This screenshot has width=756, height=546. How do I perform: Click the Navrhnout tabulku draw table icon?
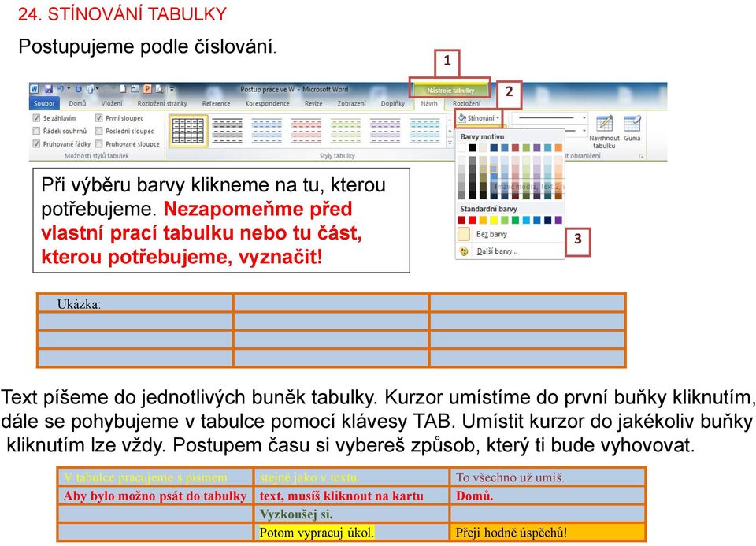click(x=605, y=124)
